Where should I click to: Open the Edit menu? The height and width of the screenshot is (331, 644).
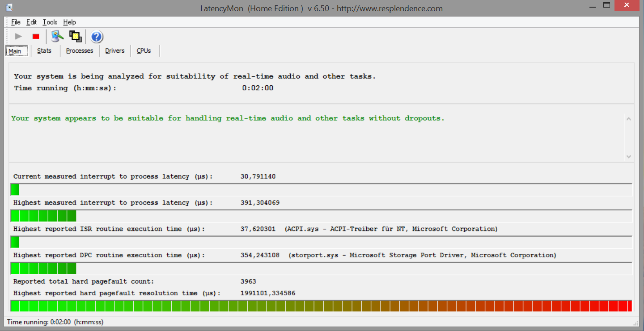pos(31,22)
